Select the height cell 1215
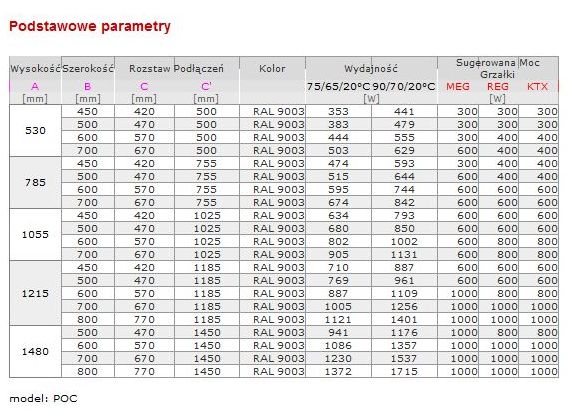This screenshot has height=411, width=570. (x=35, y=293)
